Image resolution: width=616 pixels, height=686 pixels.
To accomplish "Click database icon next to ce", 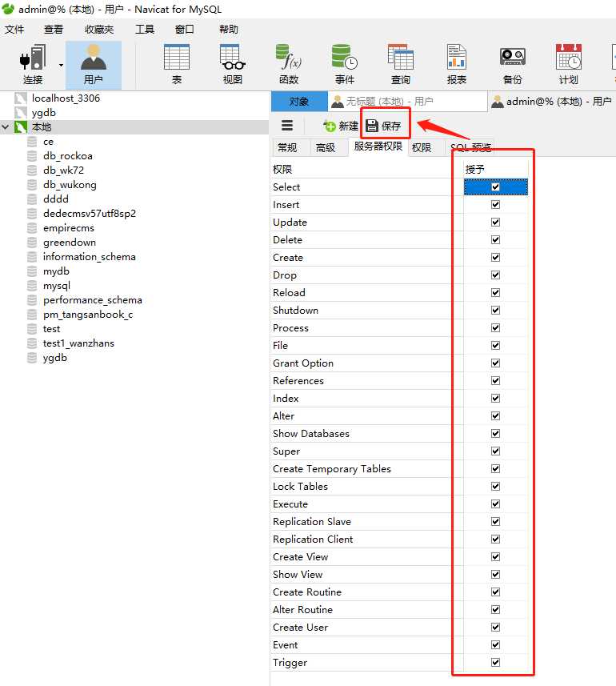I will tap(32, 142).
